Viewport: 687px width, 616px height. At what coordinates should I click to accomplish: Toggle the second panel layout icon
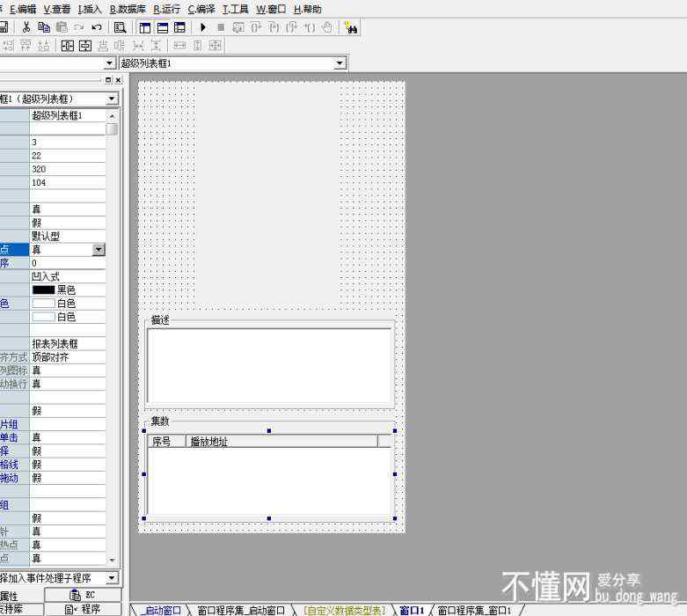point(163,28)
